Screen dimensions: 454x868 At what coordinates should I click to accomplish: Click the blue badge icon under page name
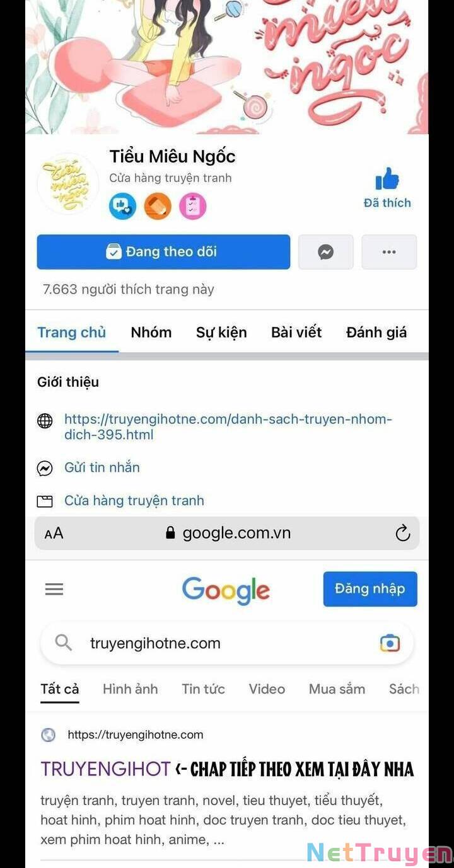122,206
